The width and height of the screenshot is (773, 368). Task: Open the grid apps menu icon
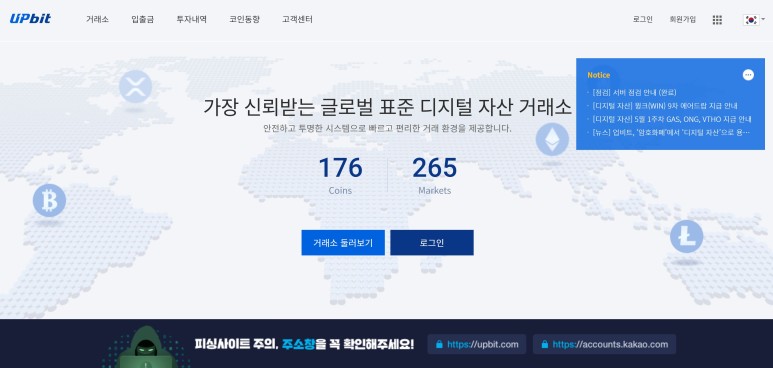[x=717, y=20]
